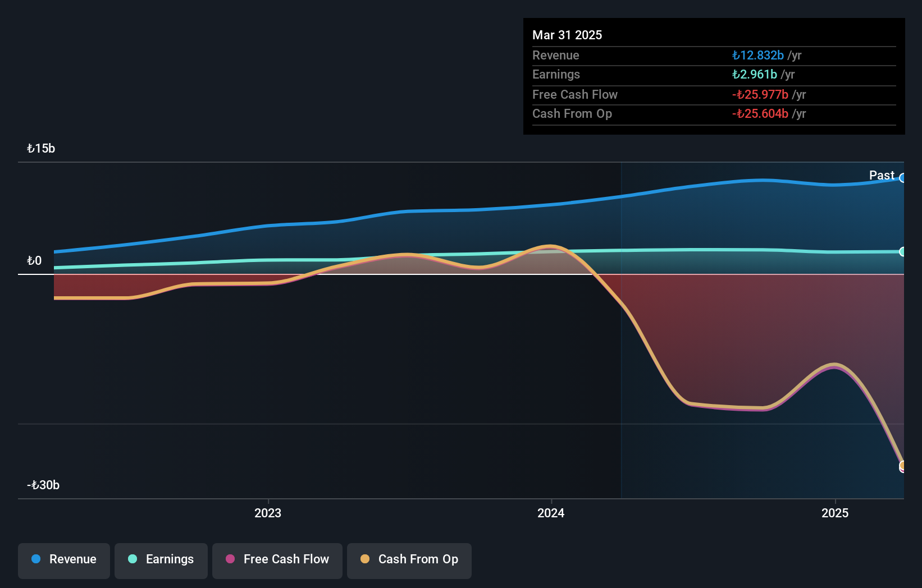
Task: Click the ₺2.961b earnings value
Action: pyautogui.click(x=755, y=74)
